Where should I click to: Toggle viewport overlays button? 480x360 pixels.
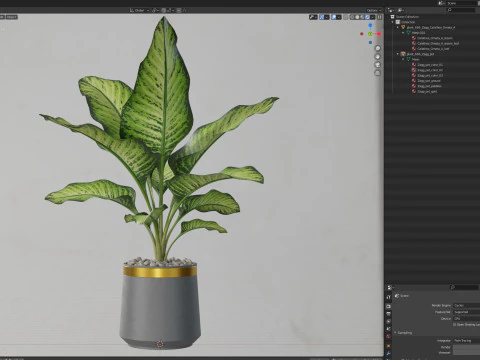tap(334, 17)
